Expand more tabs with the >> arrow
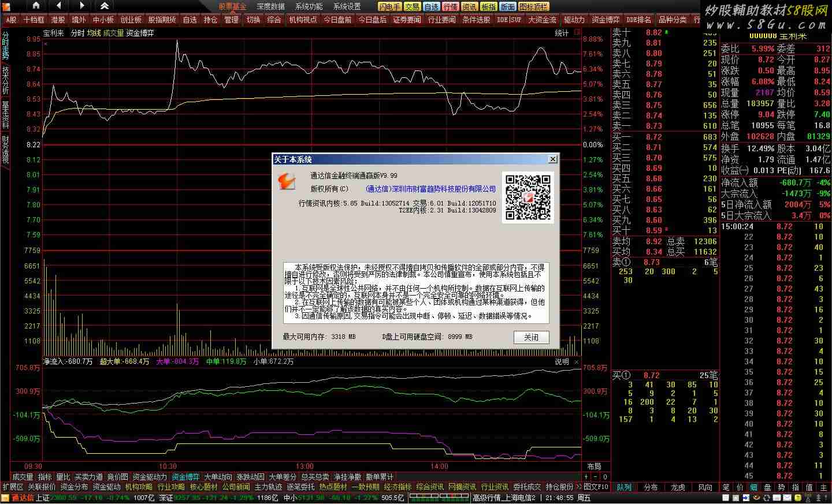 click(x=578, y=487)
